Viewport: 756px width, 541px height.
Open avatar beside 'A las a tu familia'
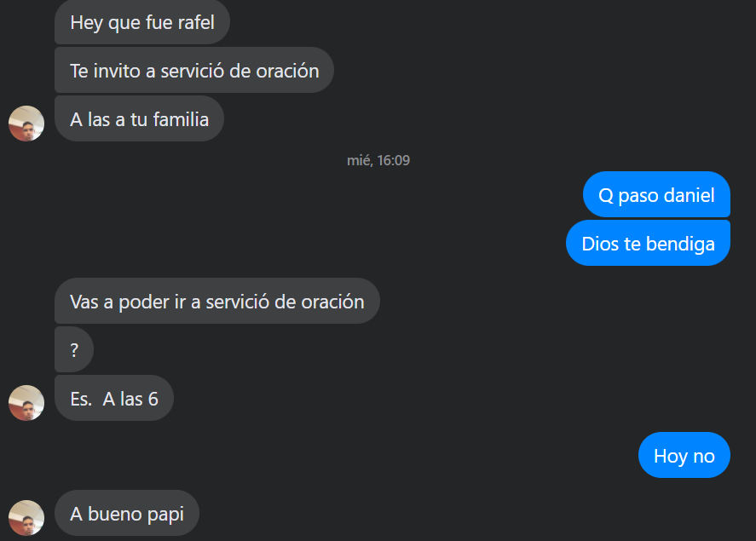coord(26,124)
